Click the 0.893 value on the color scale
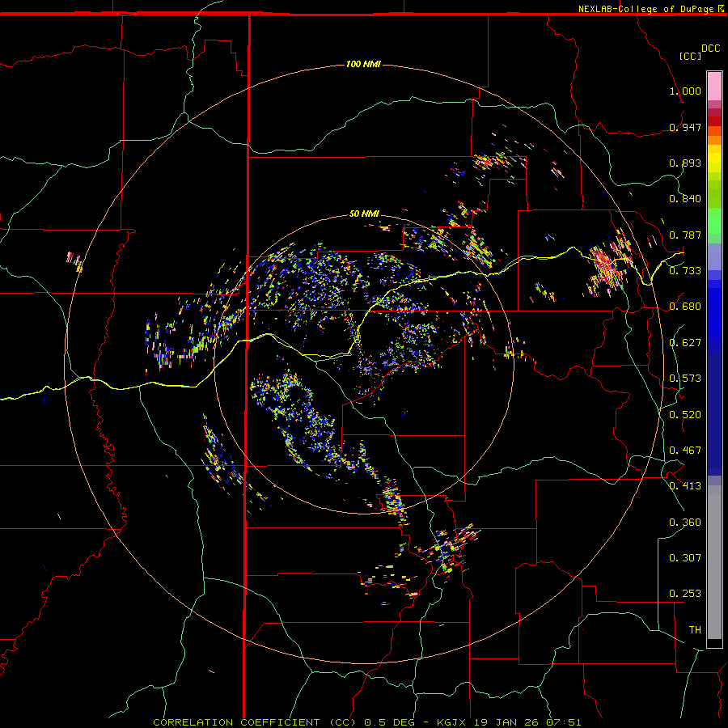Viewport: 728px width, 728px height. click(685, 163)
